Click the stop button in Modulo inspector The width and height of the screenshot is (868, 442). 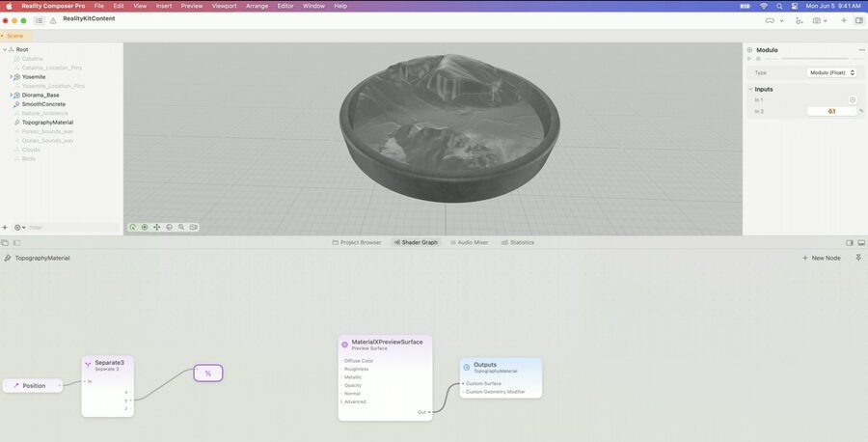tap(758, 59)
